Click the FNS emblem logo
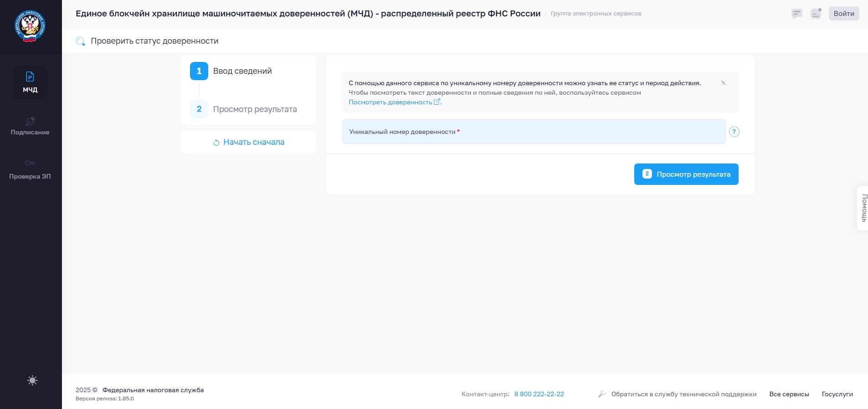 (x=30, y=26)
